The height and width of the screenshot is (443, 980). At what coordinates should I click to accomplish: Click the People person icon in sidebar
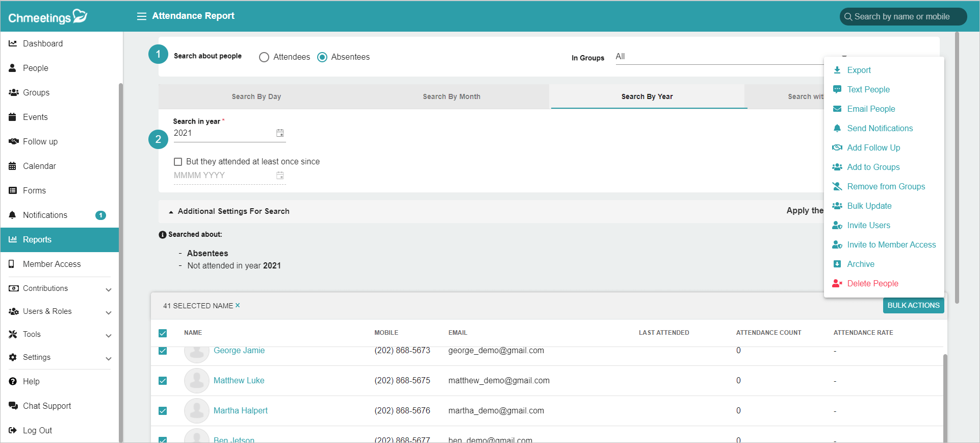coord(13,68)
